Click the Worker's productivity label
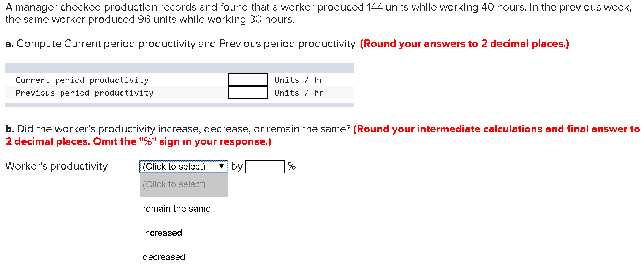Screen dimensions: 644x275 click(56, 166)
